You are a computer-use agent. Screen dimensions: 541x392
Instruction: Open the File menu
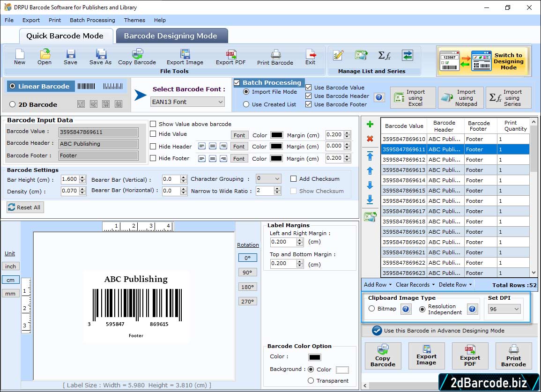pos(9,20)
